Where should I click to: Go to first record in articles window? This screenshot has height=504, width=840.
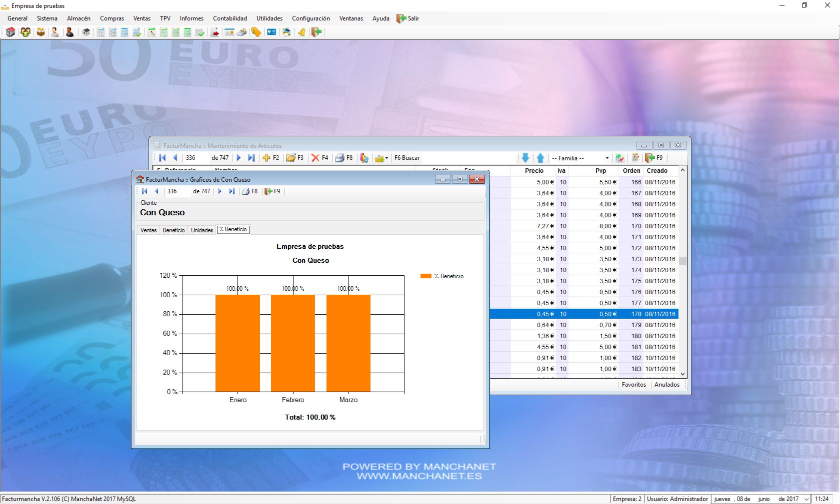click(x=162, y=158)
